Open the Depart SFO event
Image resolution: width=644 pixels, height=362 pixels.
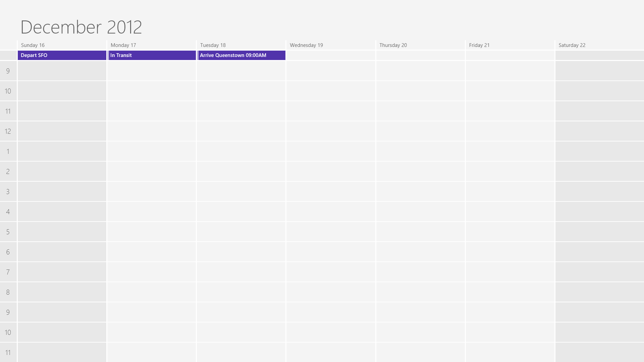[x=62, y=55]
